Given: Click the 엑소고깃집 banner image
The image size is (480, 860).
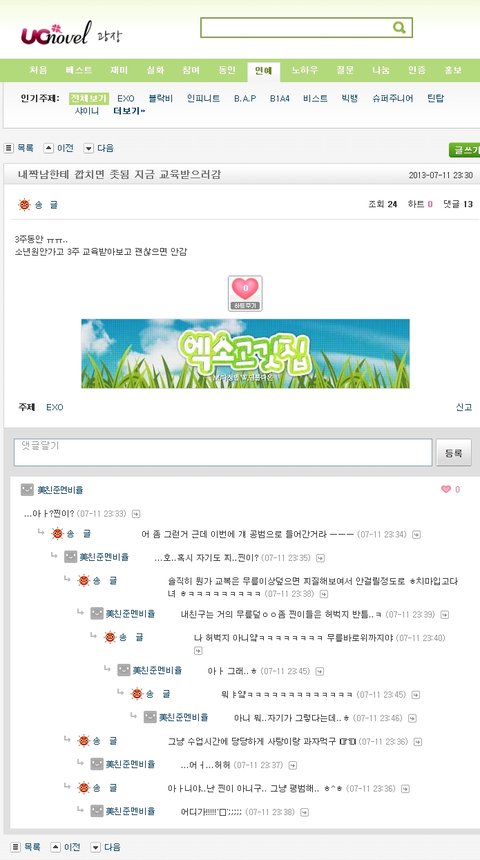Looking at the screenshot, I should (245, 354).
